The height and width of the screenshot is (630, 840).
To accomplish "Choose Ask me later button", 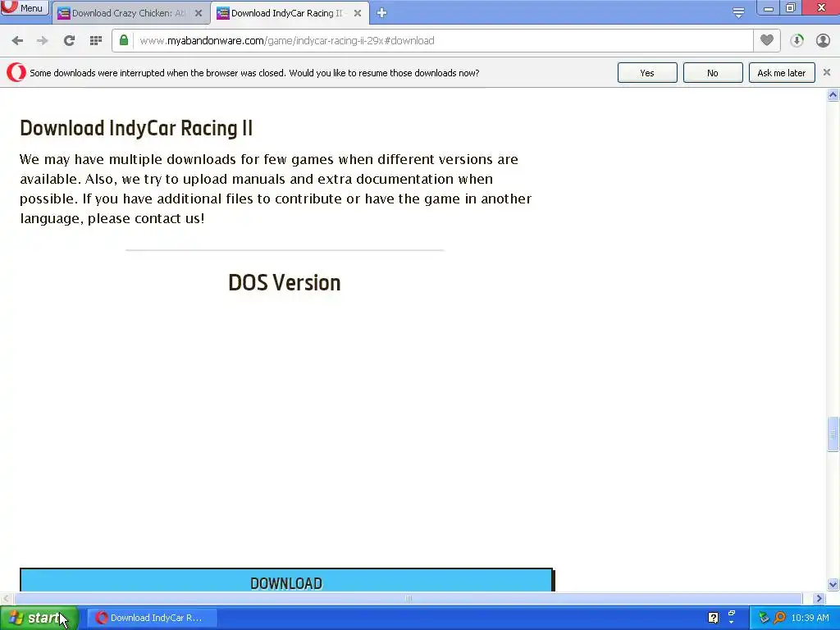I will [x=782, y=73].
